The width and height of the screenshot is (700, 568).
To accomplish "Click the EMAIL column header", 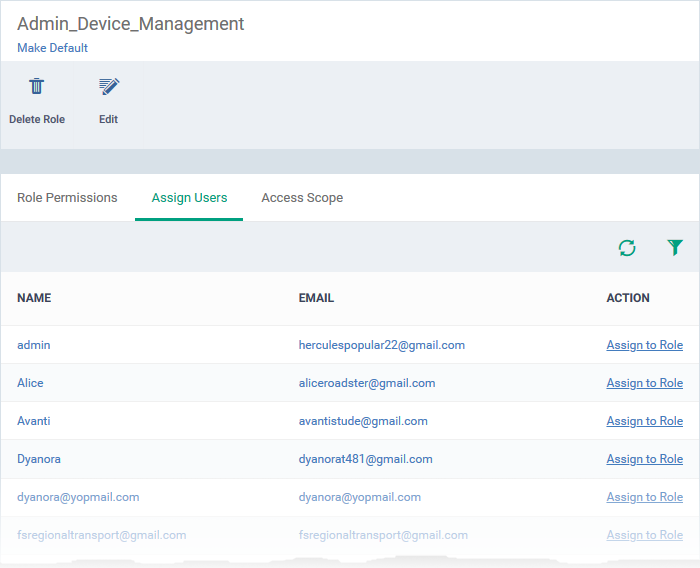I will (x=316, y=298).
